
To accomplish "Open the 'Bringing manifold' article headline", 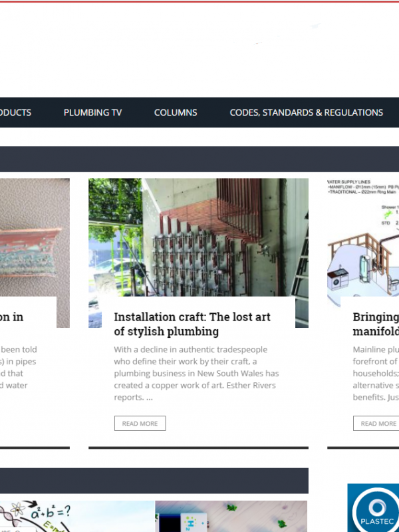I will pyautogui.click(x=376, y=324).
